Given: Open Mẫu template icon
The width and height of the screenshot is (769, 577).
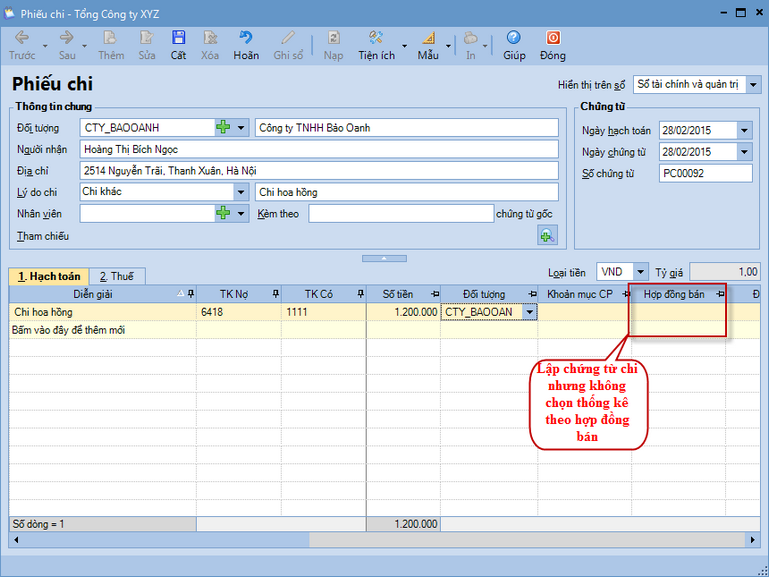Looking at the screenshot, I should [x=428, y=38].
